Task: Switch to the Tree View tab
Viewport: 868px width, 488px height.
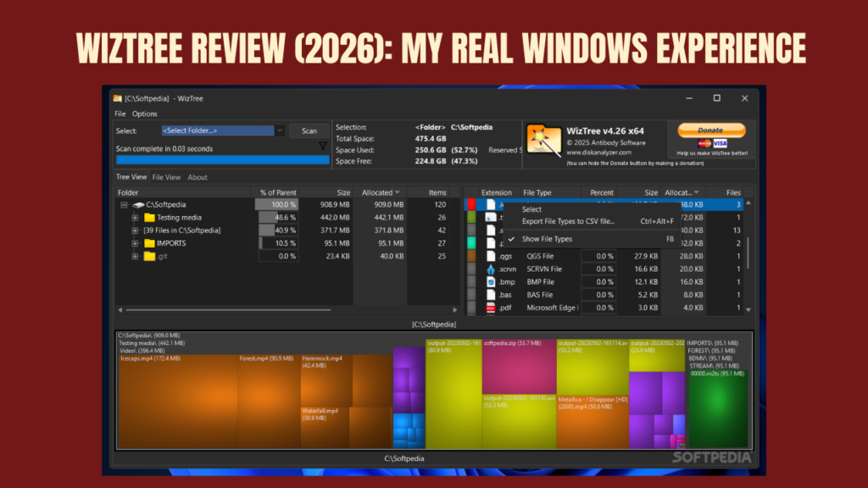Action: pos(131,177)
